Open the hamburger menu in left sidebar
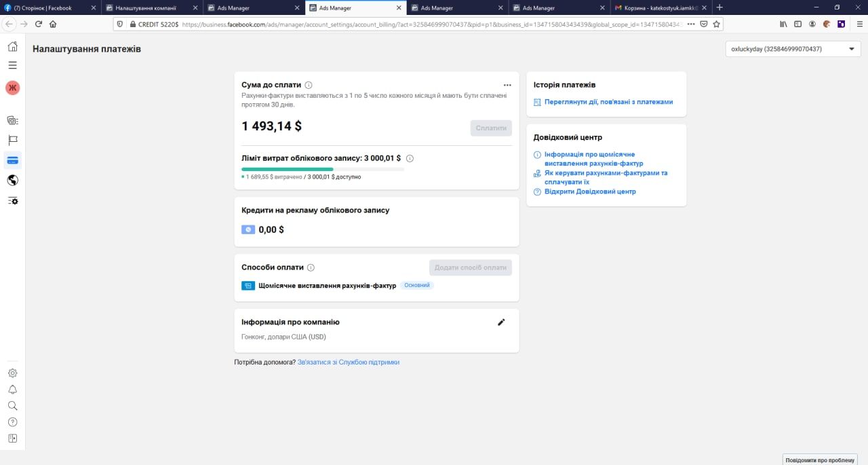 (12, 65)
